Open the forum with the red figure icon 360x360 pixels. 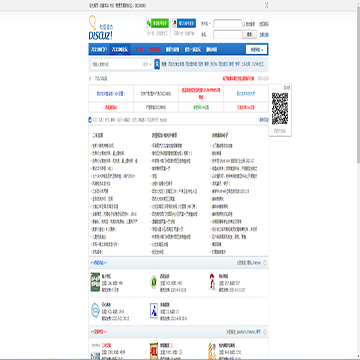(x=212, y=282)
